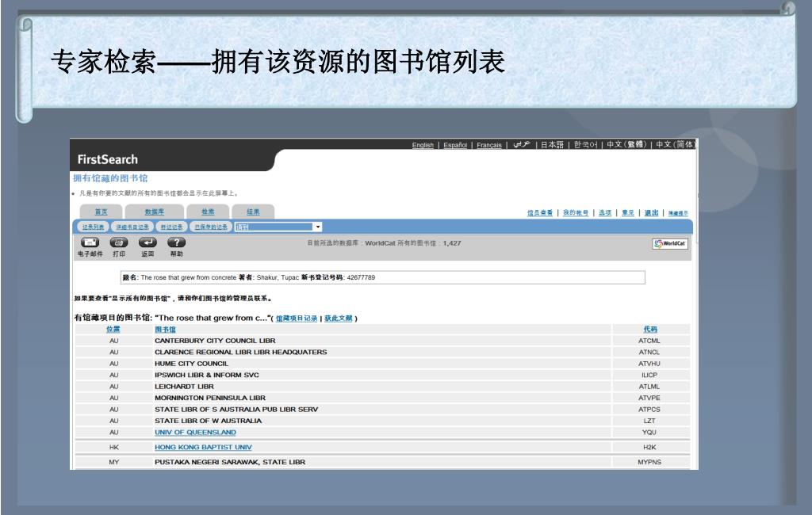Click the PUSTAKA NEGERI SARAWAK, STATE LIBR text
Viewport: 812px width, 515px height.
tap(230, 462)
